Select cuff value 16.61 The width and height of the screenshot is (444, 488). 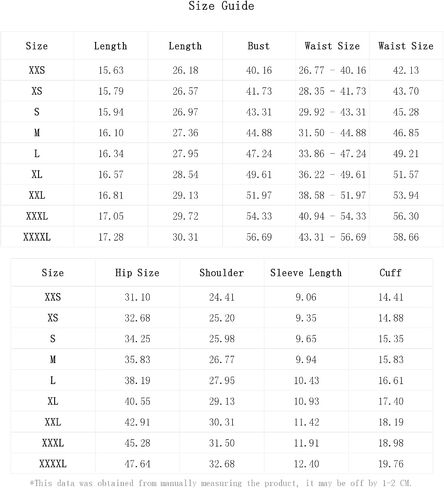click(x=391, y=380)
